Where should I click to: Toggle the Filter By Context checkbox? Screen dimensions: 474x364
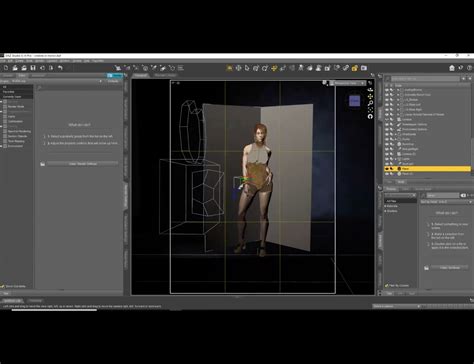pos(387,286)
